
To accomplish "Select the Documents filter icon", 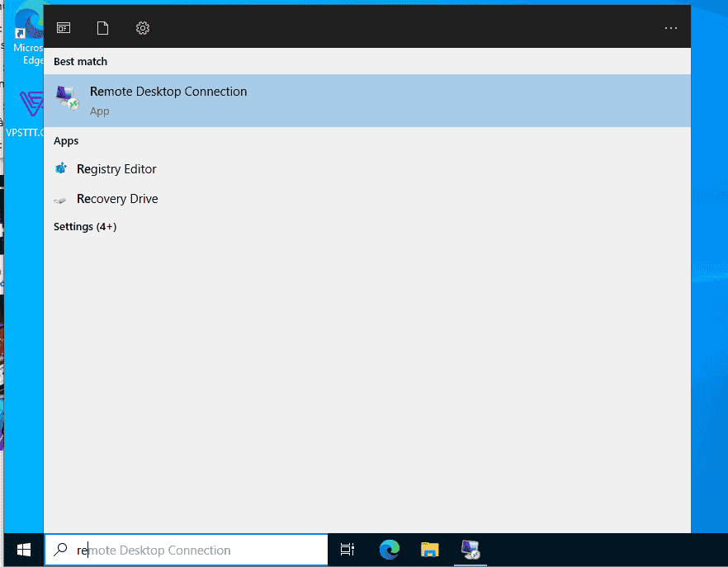I will [102, 28].
